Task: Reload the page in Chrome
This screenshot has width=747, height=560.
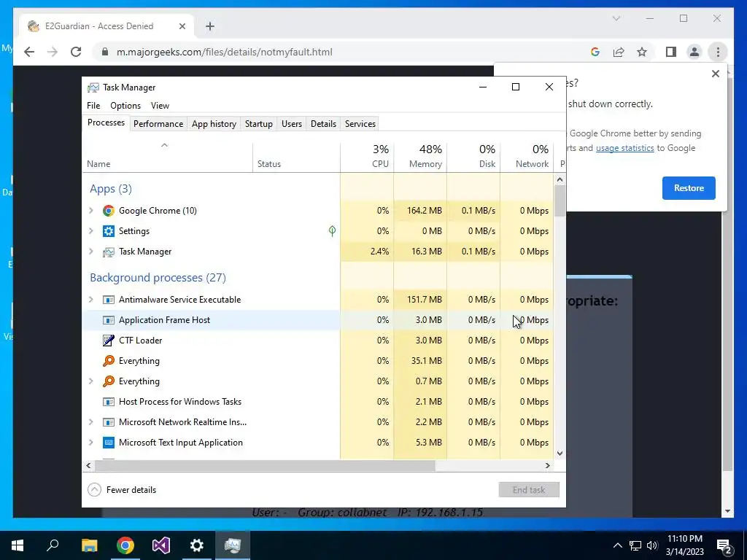Action: (76, 52)
